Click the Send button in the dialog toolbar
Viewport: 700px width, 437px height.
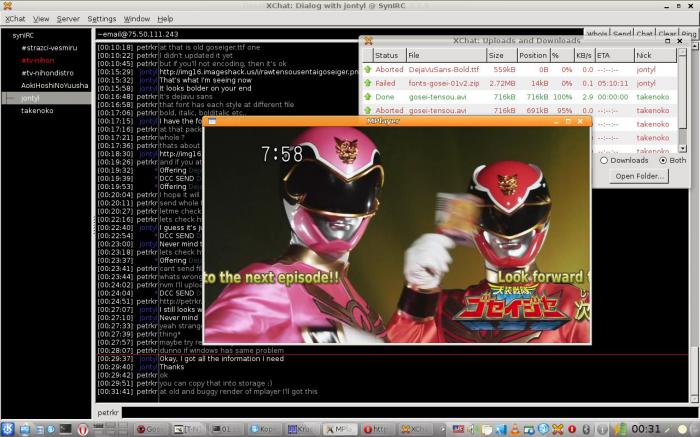click(x=622, y=34)
